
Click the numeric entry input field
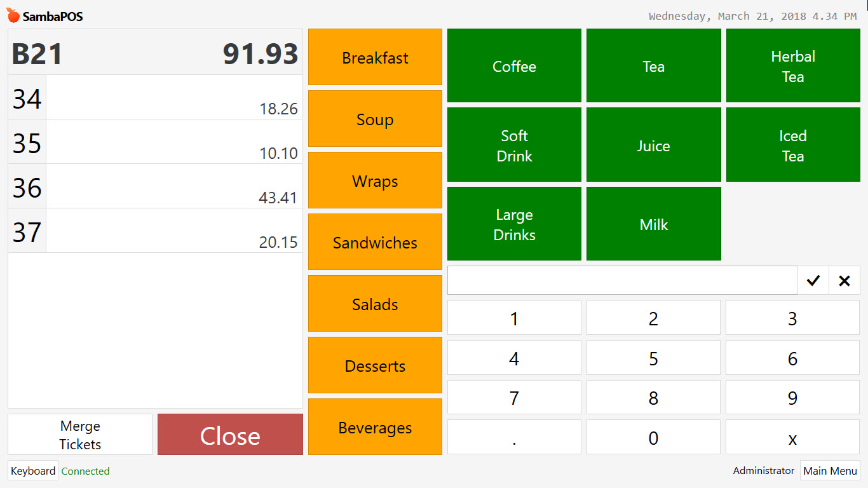pos(622,280)
